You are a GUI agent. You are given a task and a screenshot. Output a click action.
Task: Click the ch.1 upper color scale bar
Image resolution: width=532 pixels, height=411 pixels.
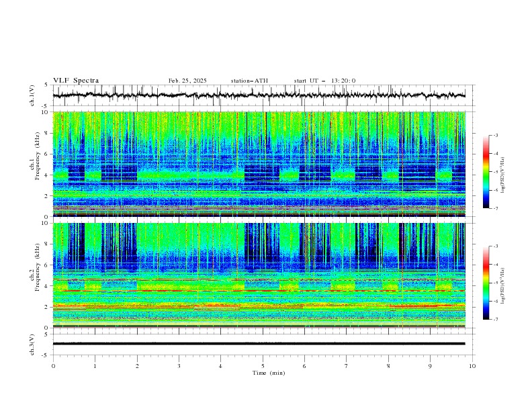pos(486,172)
